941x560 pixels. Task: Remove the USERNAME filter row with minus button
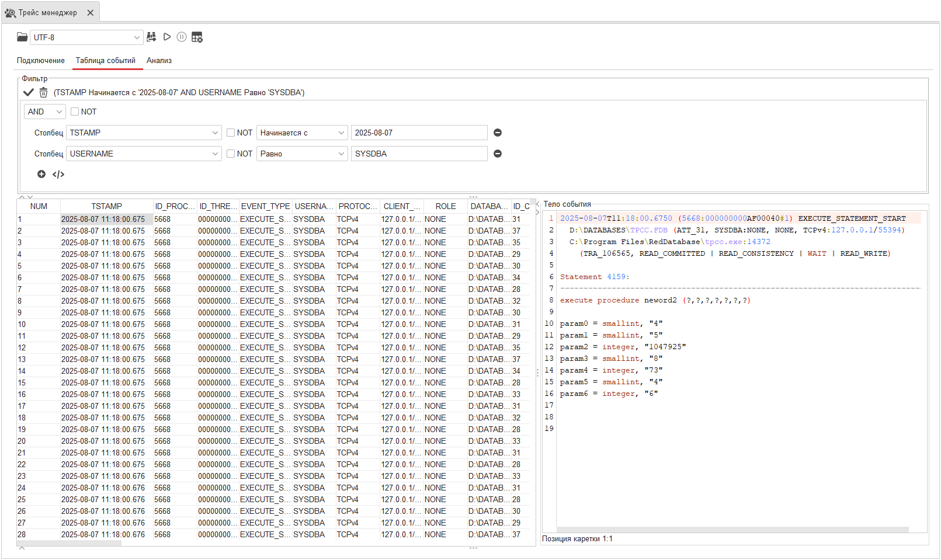click(497, 154)
